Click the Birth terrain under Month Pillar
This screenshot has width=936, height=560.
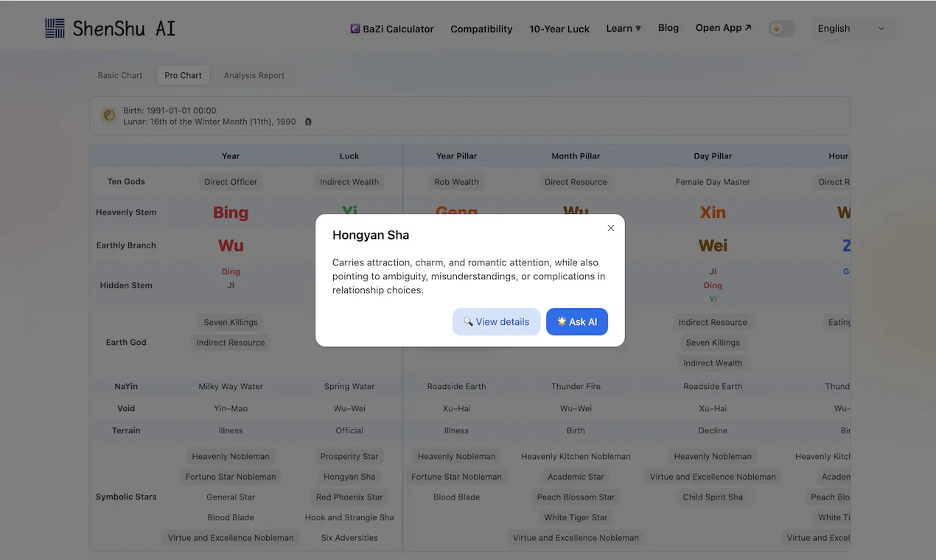tap(576, 430)
